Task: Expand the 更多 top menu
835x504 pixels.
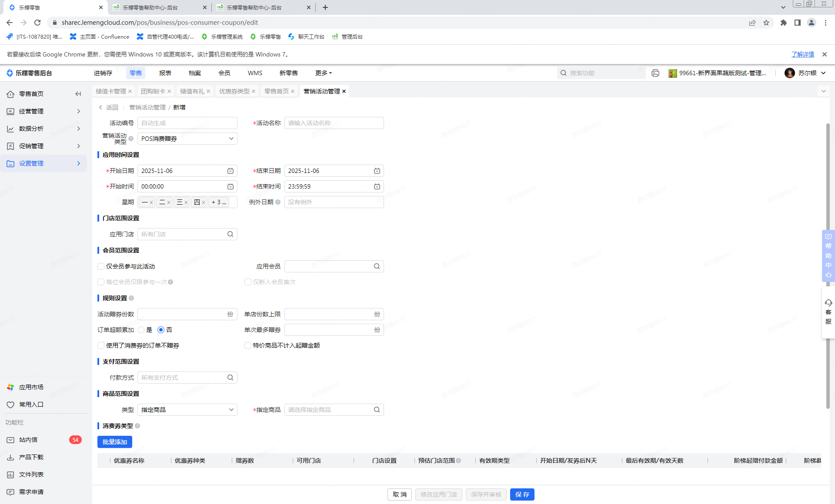Action: point(324,73)
